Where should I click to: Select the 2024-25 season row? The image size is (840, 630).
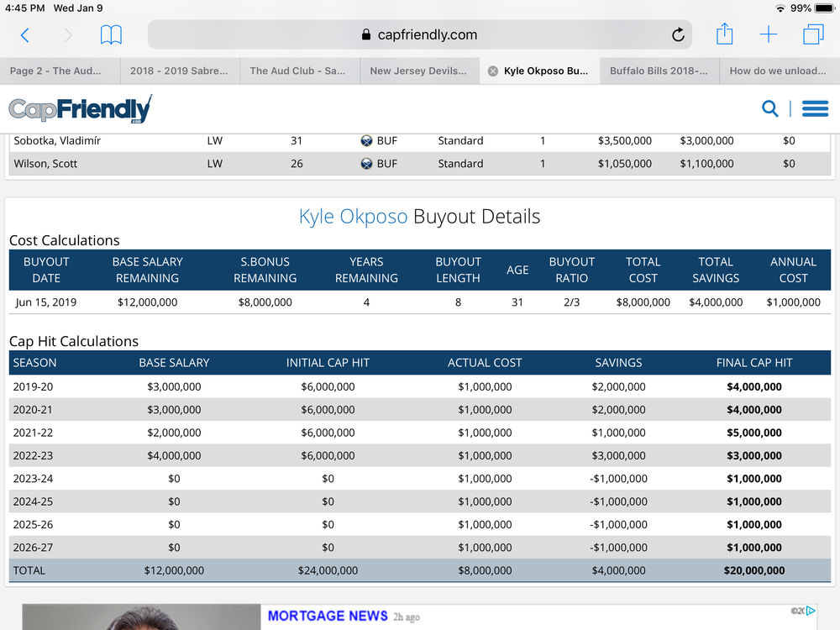420,501
